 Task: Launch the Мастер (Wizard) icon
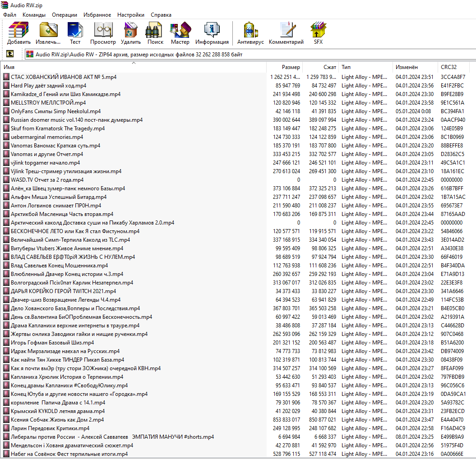click(x=180, y=30)
